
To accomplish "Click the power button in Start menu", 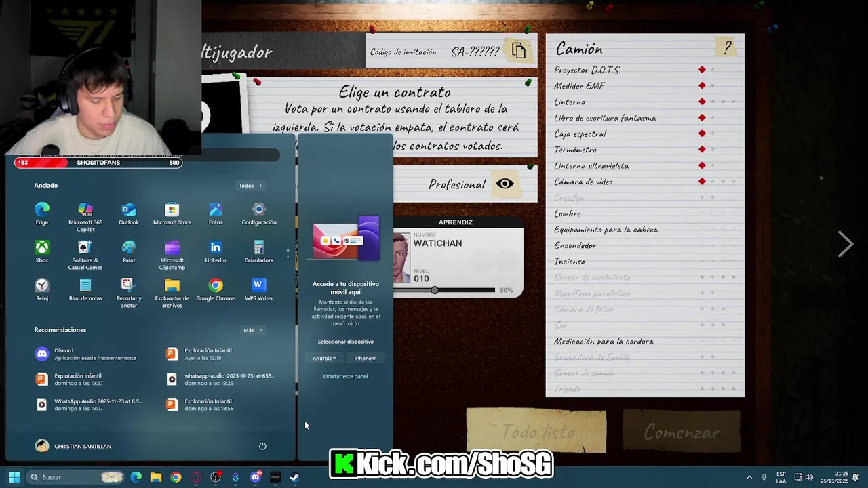I will (x=262, y=446).
